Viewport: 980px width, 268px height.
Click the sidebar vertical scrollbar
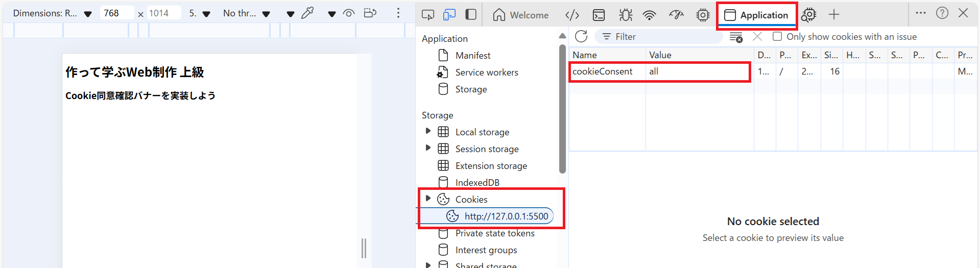pos(562,107)
